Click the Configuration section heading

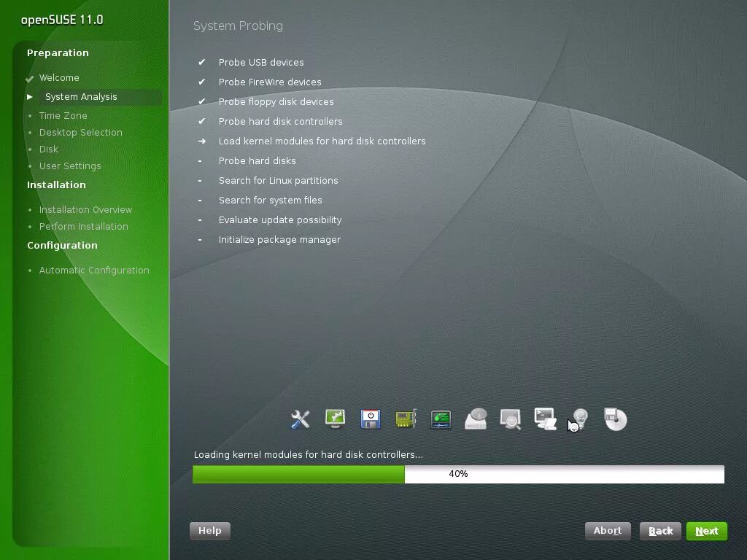coord(62,246)
